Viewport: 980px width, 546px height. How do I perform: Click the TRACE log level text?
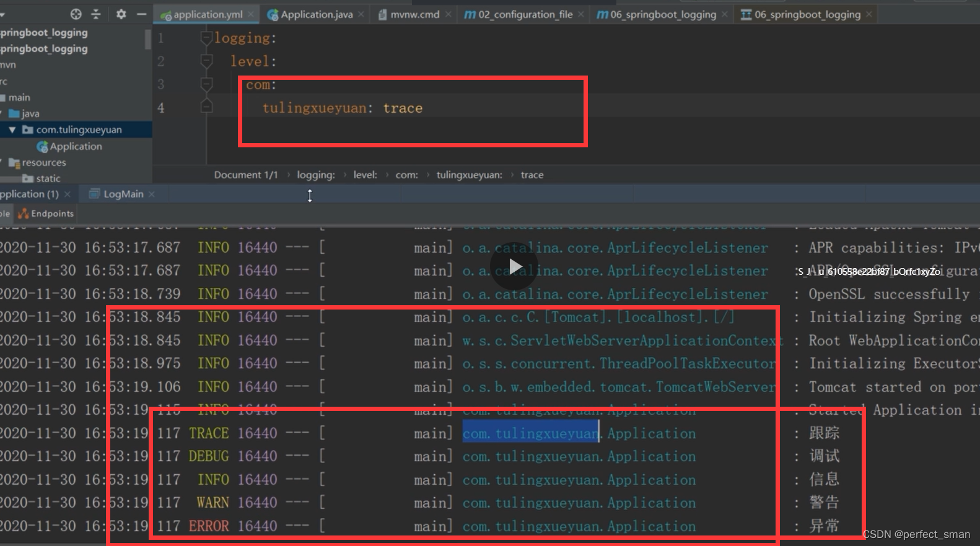click(209, 433)
